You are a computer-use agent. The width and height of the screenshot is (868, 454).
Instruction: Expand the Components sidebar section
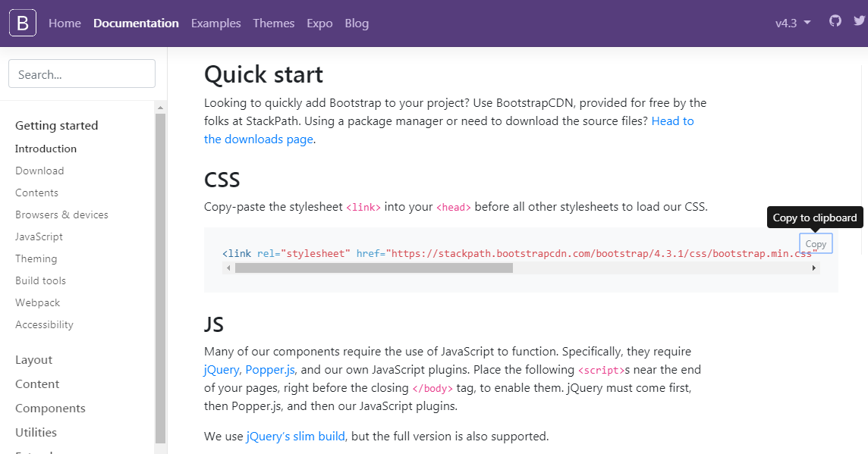[x=50, y=408]
